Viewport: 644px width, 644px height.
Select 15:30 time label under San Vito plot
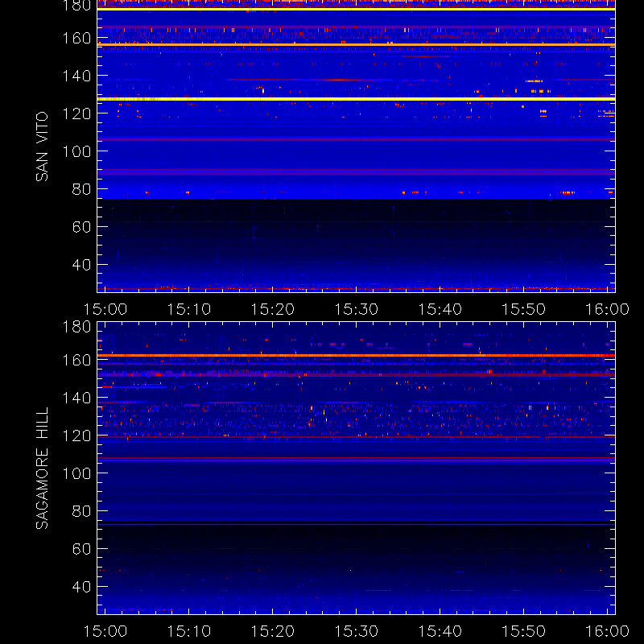point(356,309)
